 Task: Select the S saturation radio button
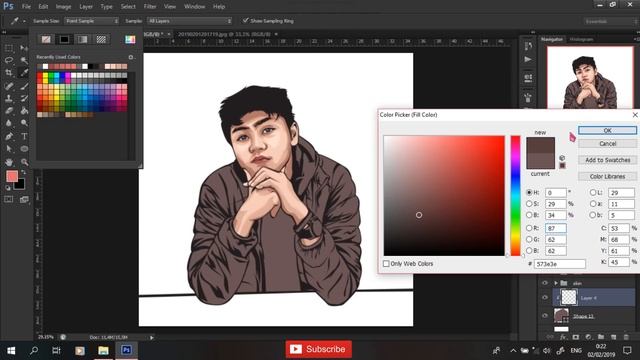(x=529, y=203)
